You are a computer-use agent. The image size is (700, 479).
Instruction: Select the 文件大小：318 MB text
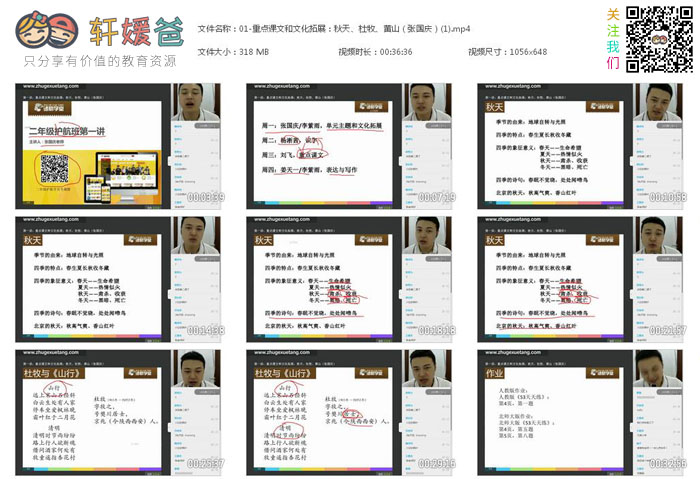point(233,52)
